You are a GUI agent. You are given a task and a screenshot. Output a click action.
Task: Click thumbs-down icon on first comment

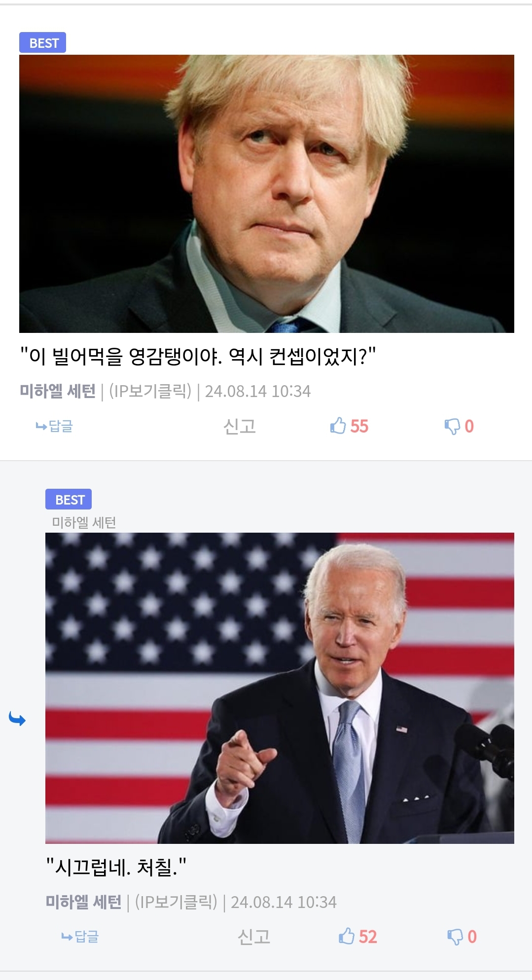pos(452,427)
